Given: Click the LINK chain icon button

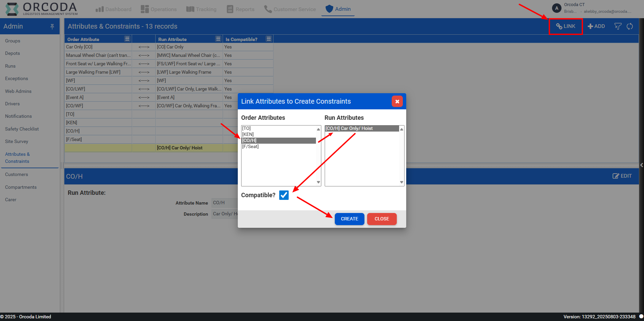Looking at the screenshot, I should tap(566, 26).
